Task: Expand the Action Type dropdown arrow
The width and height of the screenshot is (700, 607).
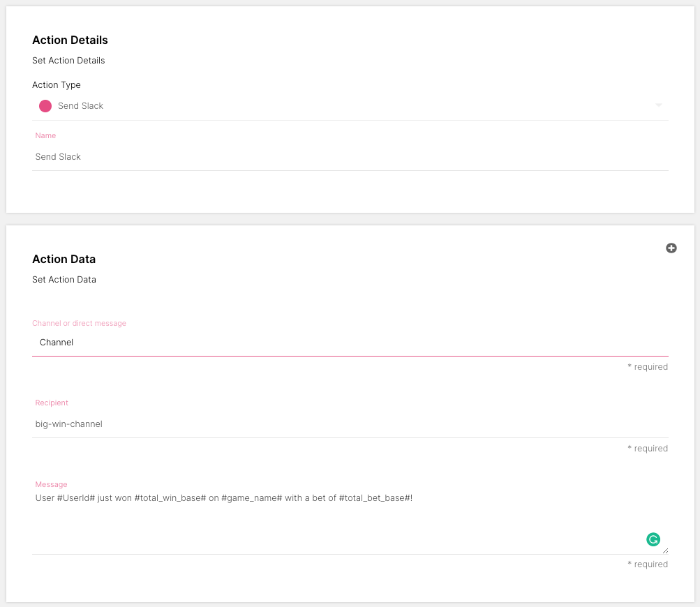Action: (x=658, y=105)
